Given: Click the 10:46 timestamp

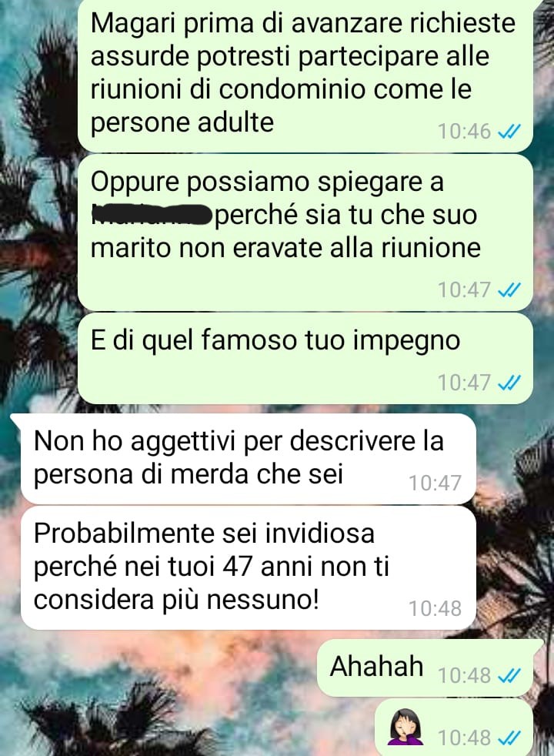Looking at the screenshot, I should (x=464, y=132).
